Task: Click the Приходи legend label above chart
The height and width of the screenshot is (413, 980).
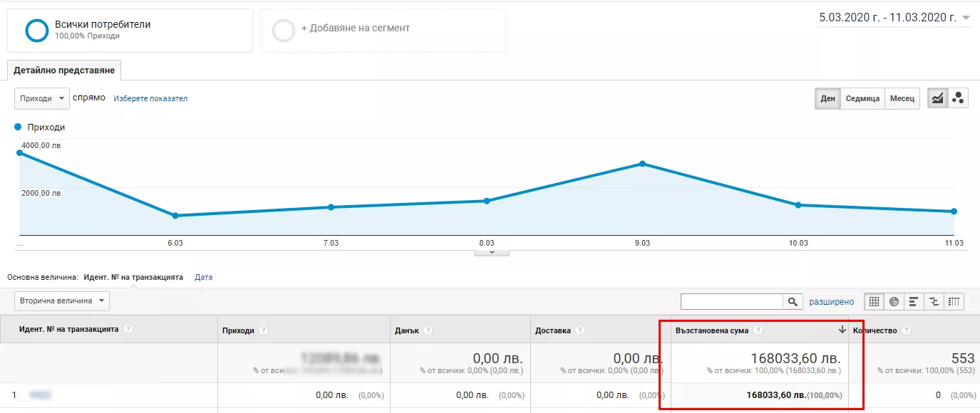Action: tap(46, 127)
